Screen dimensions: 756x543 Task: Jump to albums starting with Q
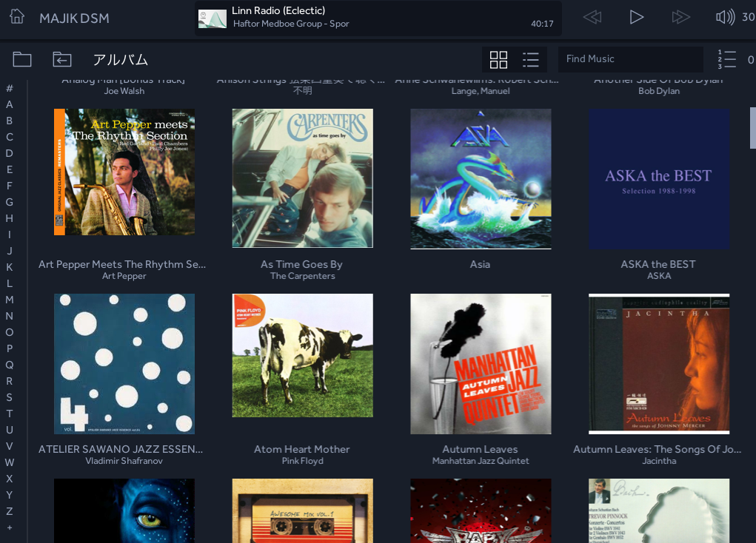coord(10,365)
